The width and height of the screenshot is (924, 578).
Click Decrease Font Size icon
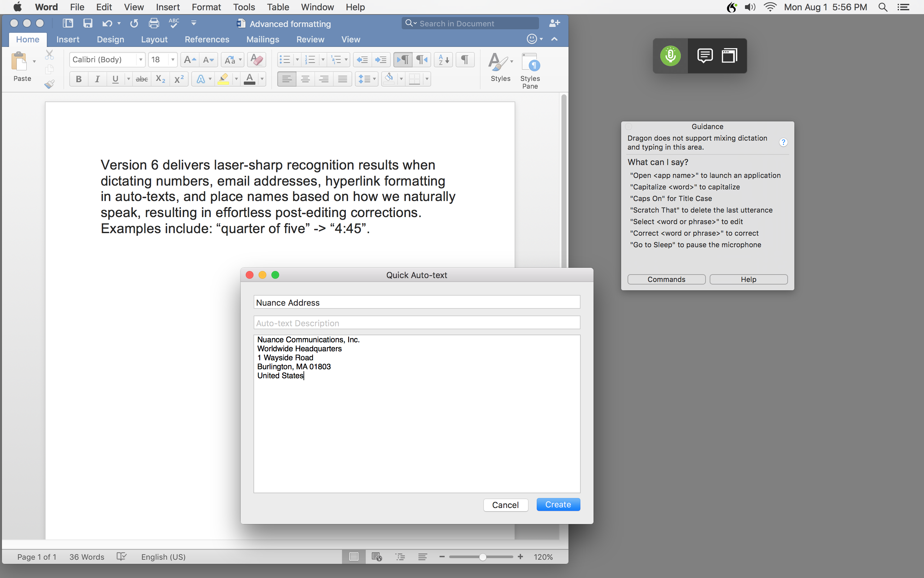click(x=209, y=60)
